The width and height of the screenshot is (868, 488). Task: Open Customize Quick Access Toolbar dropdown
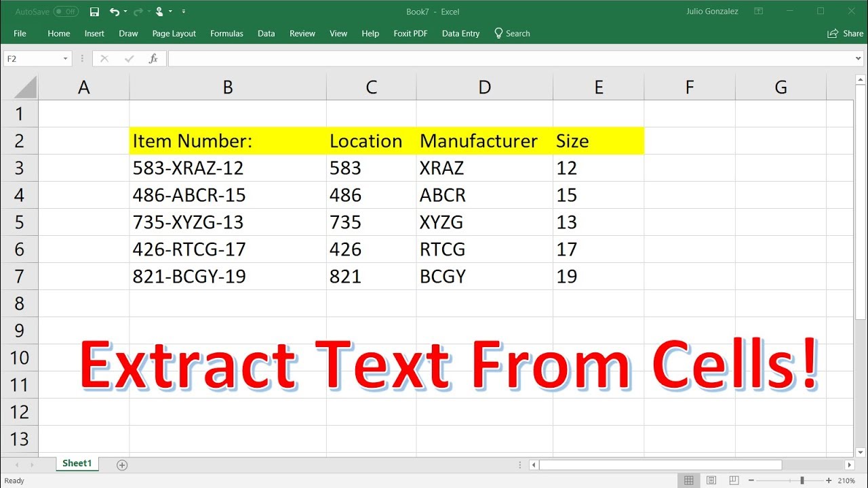[184, 12]
